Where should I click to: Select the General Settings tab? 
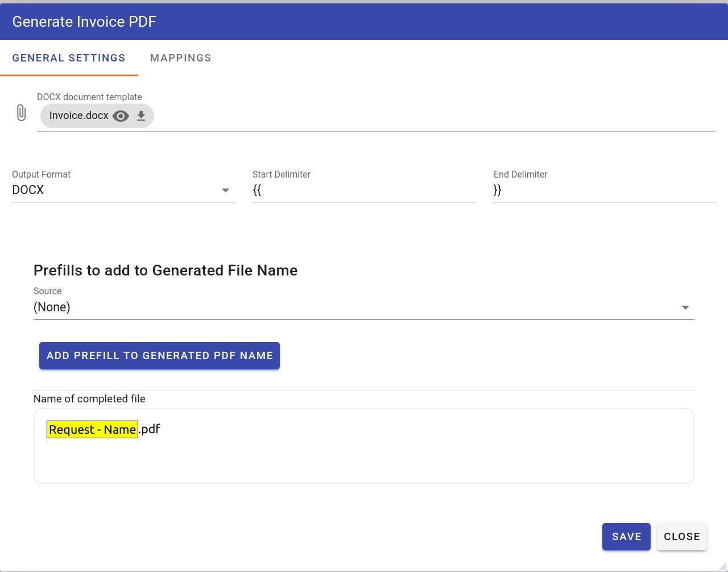click(x=69, y=58)
